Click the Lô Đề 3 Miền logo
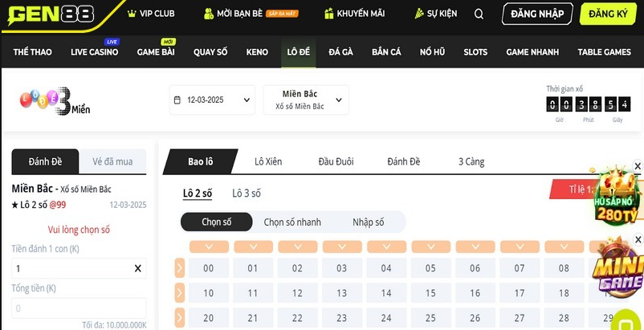 coord(55,101)
